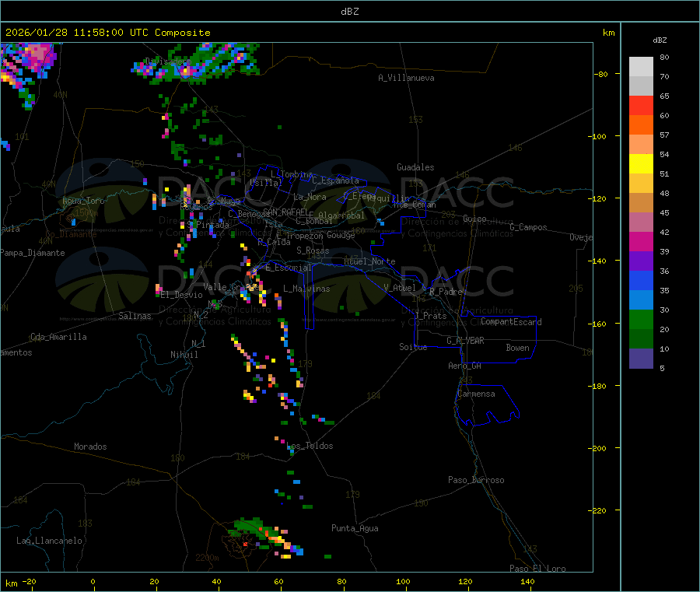Image resolution: width=700 pixels, height=592 pixels.
Task: Select the dark purple 10 dBZ legend swatch
Action: tap(641, 358)
